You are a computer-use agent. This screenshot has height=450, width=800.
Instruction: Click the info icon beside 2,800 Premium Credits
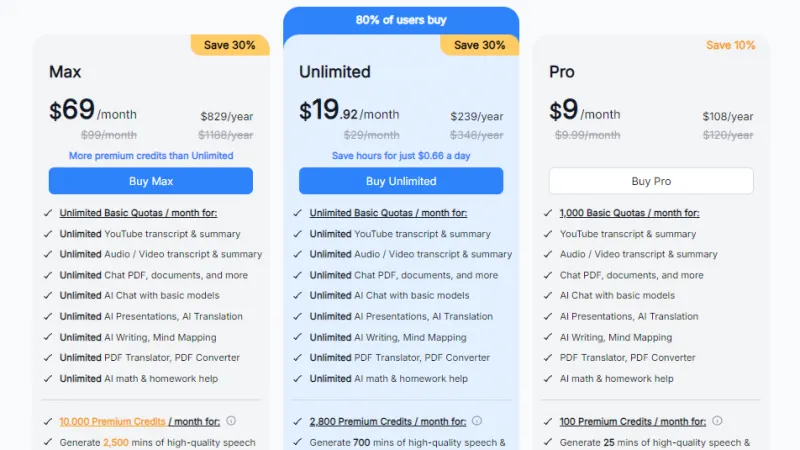[477, 421]
